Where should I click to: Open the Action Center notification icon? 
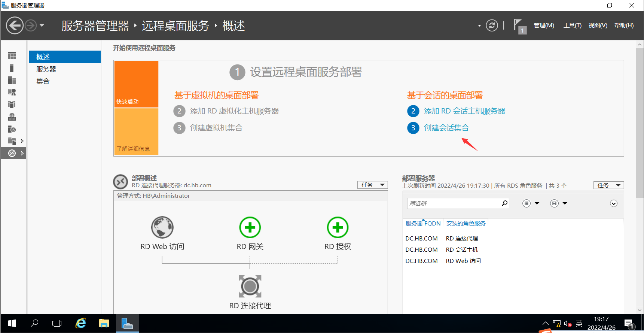point(629,324)
